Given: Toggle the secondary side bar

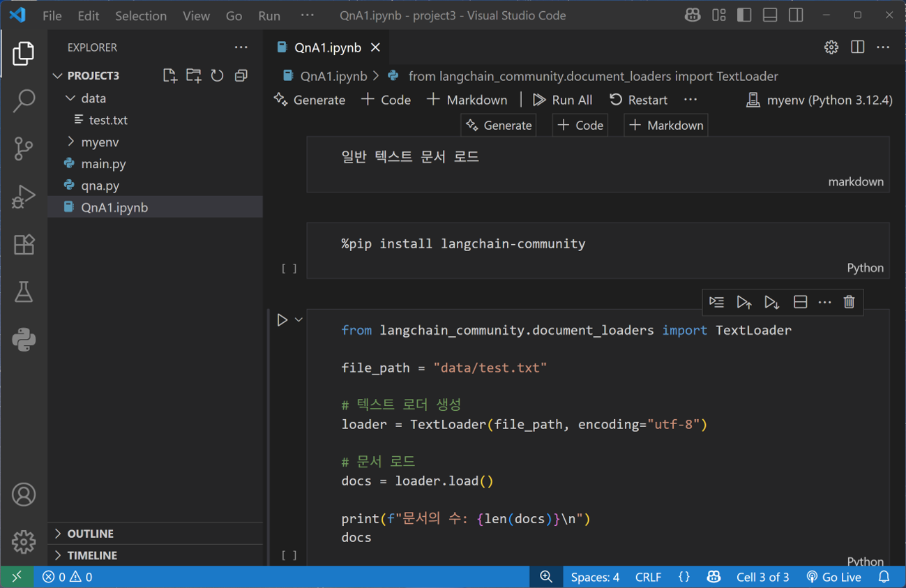Looking at the screenshot, I should pyautogui.click(x=796, y=15).
